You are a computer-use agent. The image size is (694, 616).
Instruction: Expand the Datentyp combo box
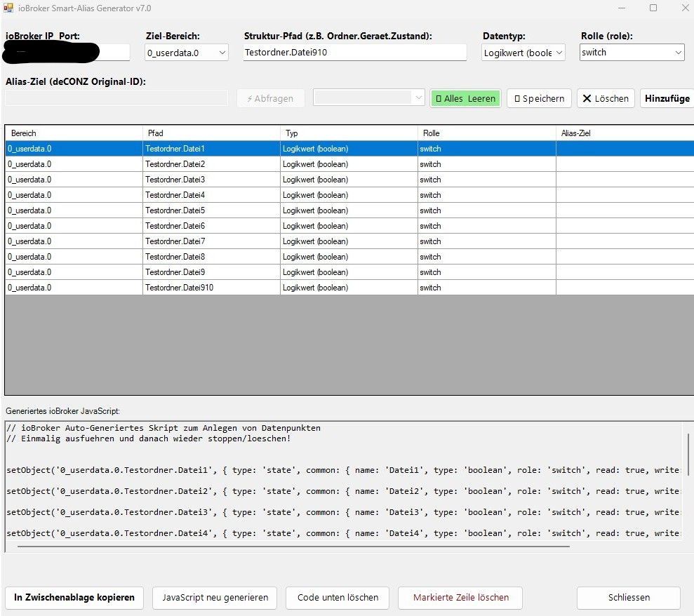click(523, 53)
